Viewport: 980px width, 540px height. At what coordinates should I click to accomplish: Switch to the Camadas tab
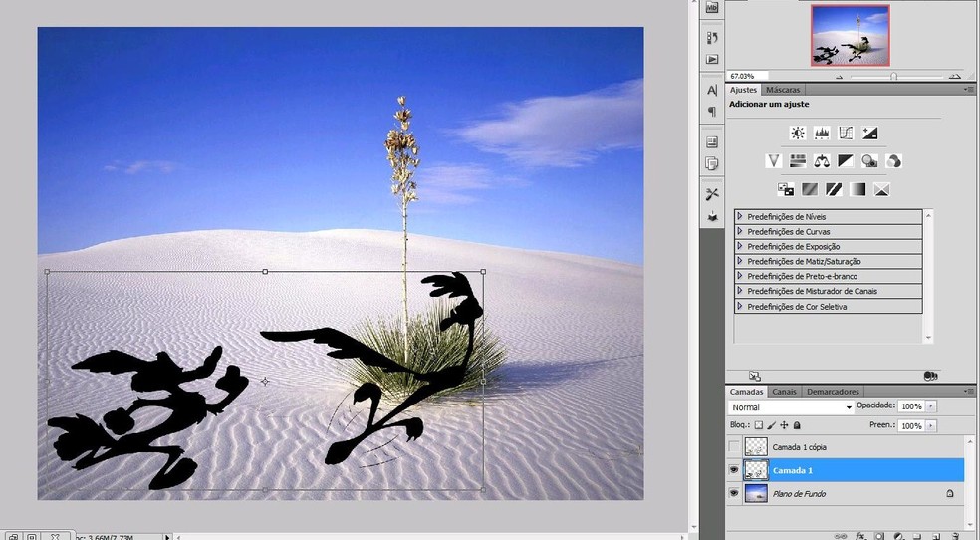(747, 392)
